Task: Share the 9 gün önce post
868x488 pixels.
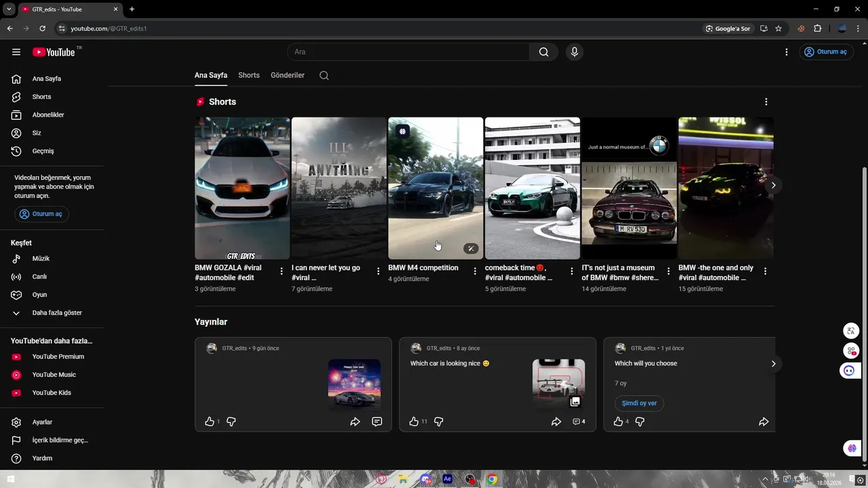Action: point(355,422)
